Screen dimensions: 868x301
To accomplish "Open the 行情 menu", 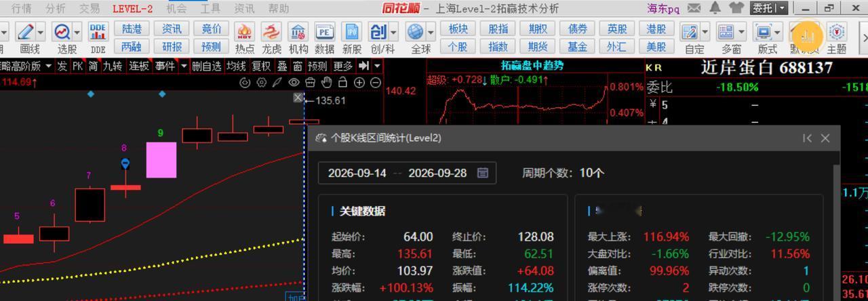I will pos(22,8).
